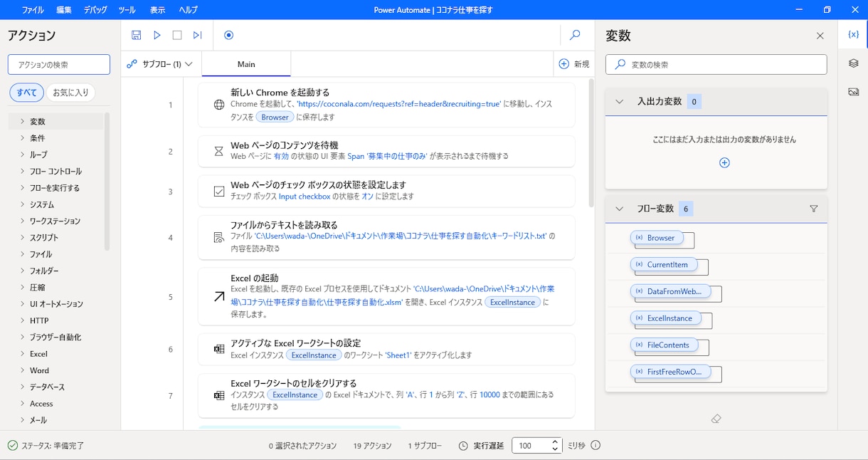This screenshot has width=868, height=460.
Task: Add input/output variable plus icon
Action: 724,162
